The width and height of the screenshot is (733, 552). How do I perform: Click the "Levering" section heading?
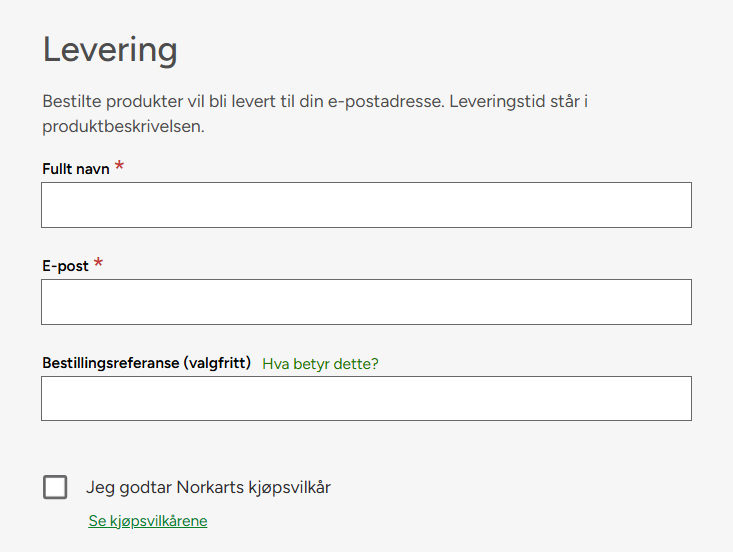point(110,49)
